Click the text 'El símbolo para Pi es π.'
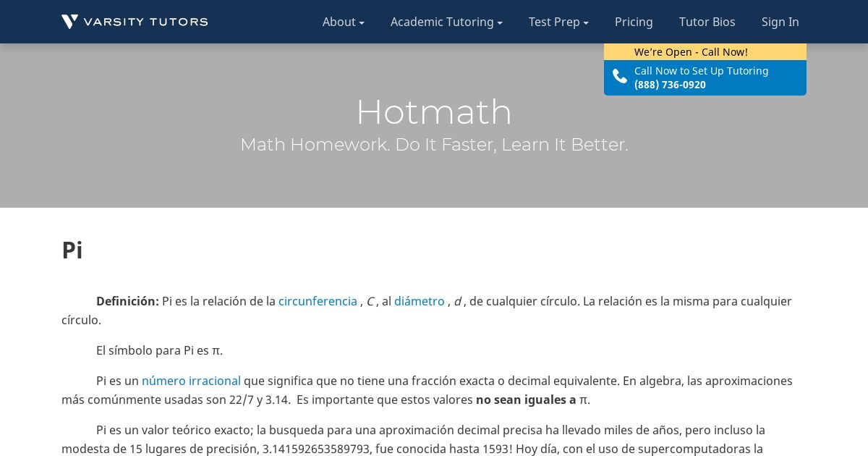 pos(159,350)
